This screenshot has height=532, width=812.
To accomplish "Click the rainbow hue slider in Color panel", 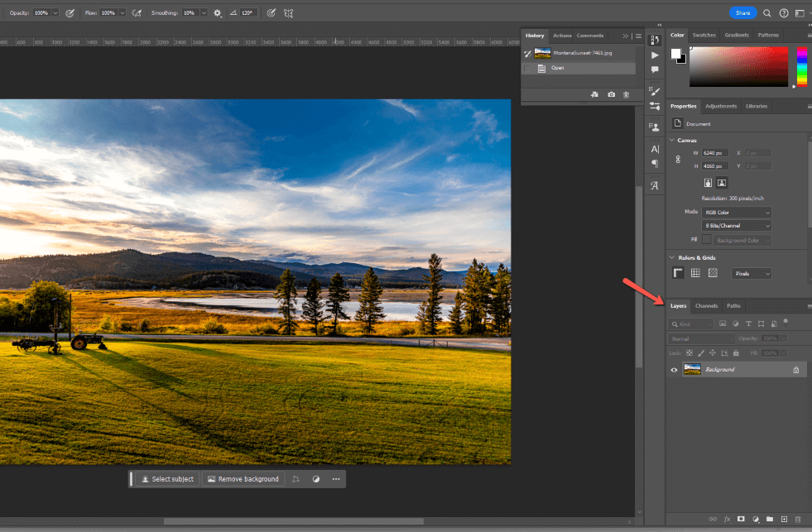I will pyautogui.click(x=802, y=66).
